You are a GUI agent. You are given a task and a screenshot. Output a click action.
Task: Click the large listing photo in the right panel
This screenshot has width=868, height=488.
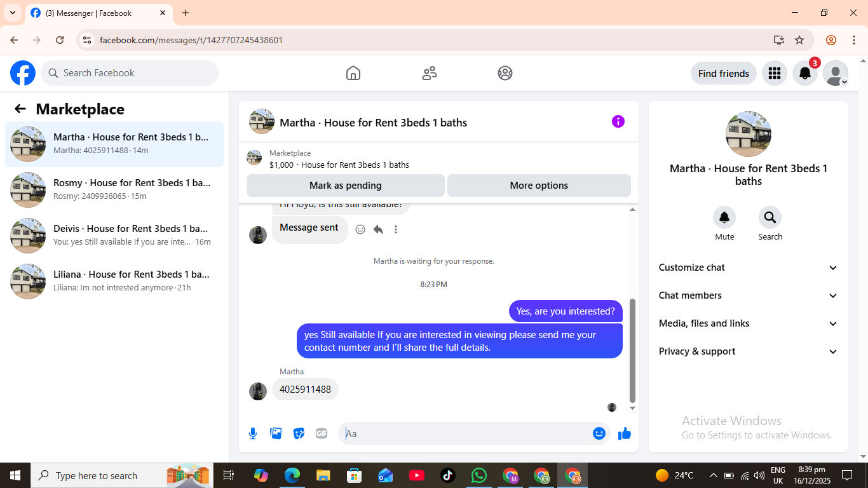coord(749,134)
